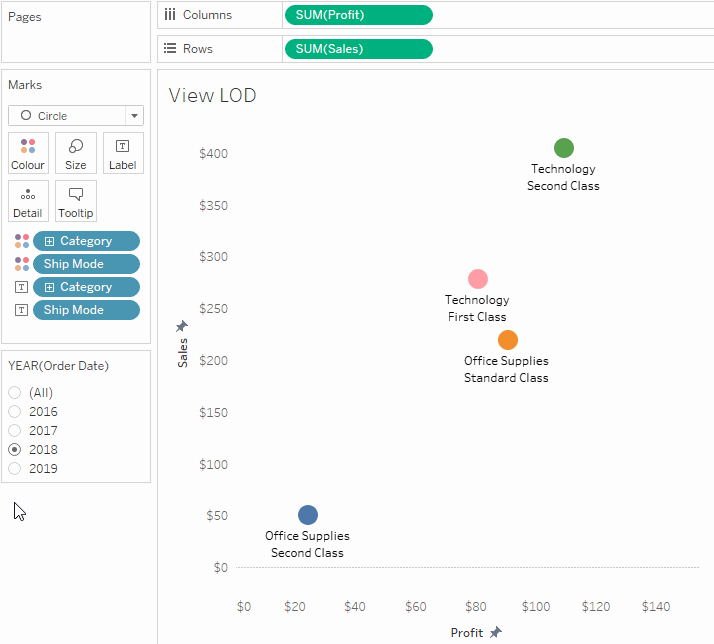Click the View LOD sheet title
This screenshot has height=644, width=714.
[x=213, y=96]
